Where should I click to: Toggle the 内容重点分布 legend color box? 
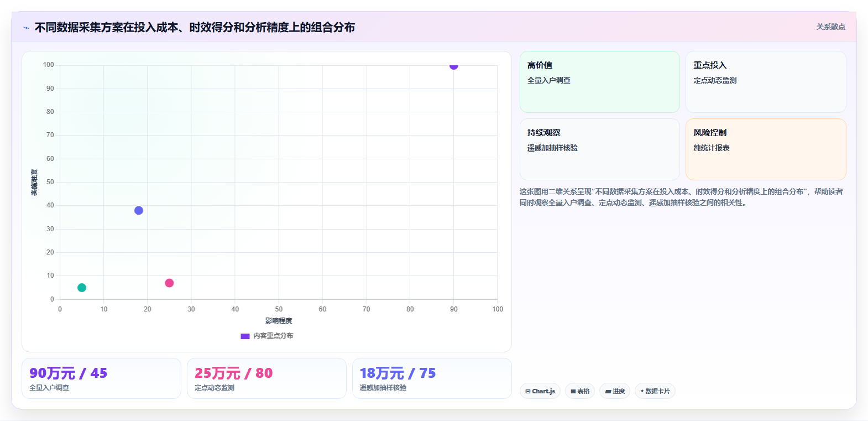(x=245, y=336)
